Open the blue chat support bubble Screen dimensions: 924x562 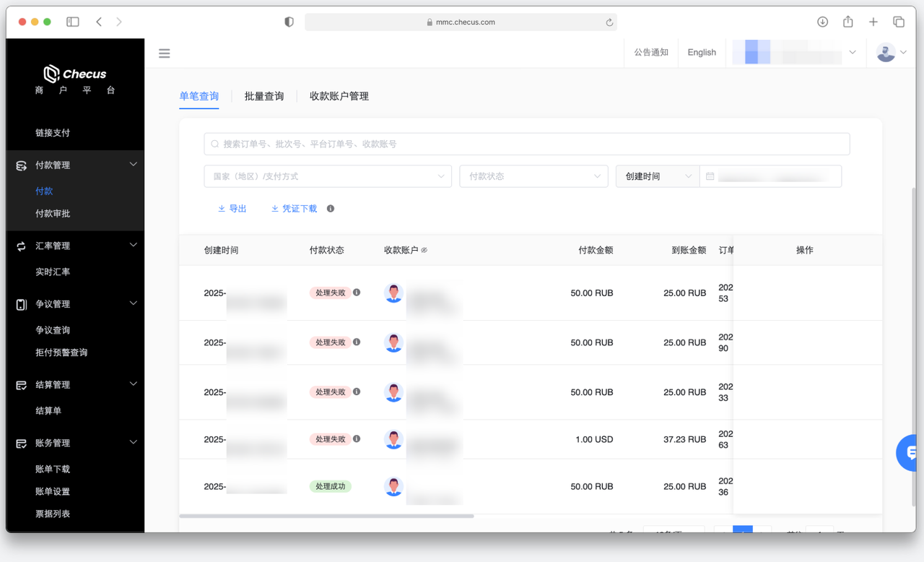(x=908, y=453)
